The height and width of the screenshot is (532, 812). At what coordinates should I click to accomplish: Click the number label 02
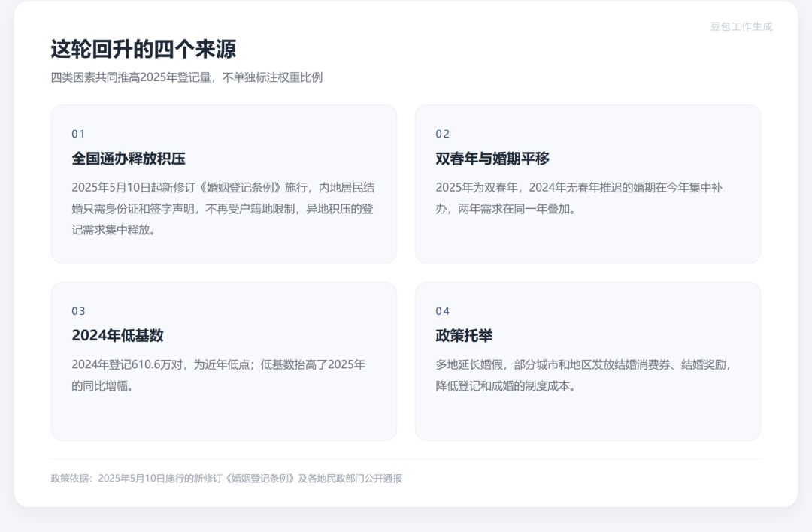click(442, 134)
